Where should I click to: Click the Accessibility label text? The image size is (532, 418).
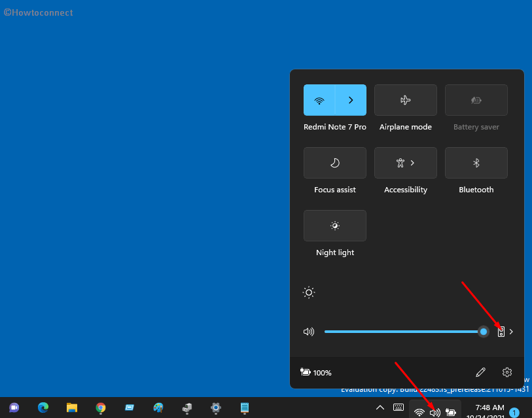[x=406, y=190]
